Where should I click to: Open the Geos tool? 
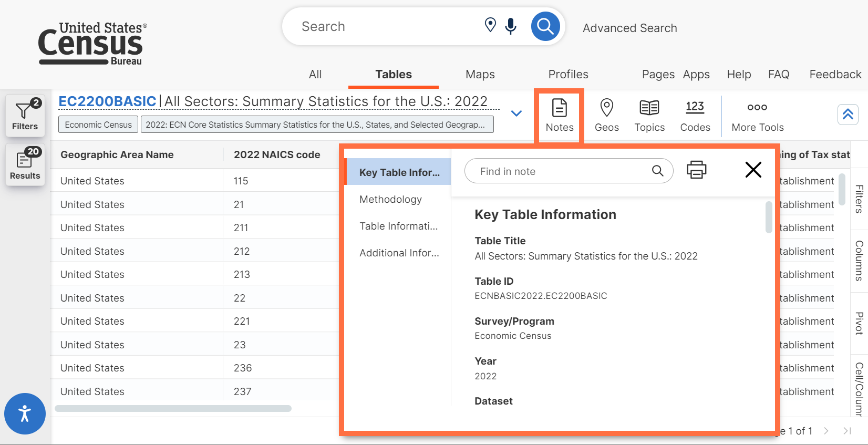[x=607, y=116]
